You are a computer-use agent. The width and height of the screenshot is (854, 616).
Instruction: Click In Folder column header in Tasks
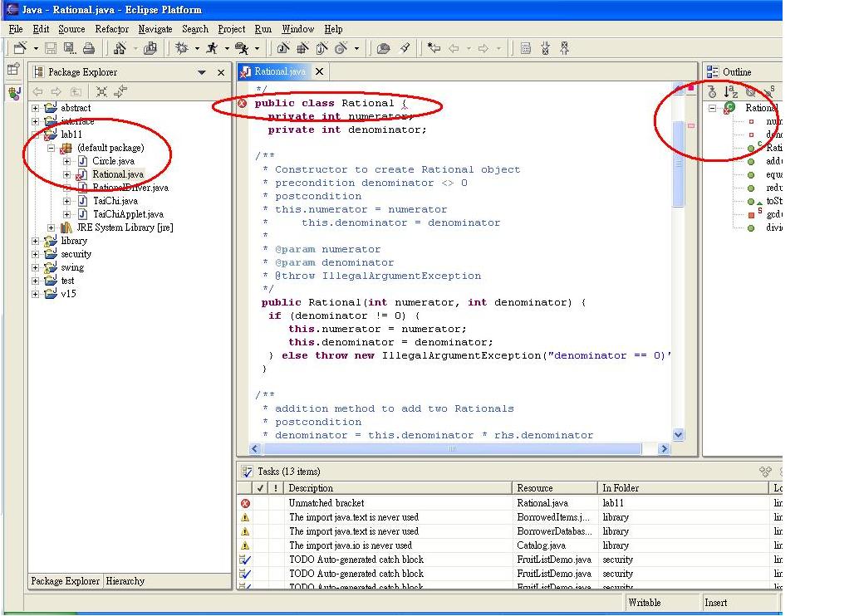(x=682, y=488)
